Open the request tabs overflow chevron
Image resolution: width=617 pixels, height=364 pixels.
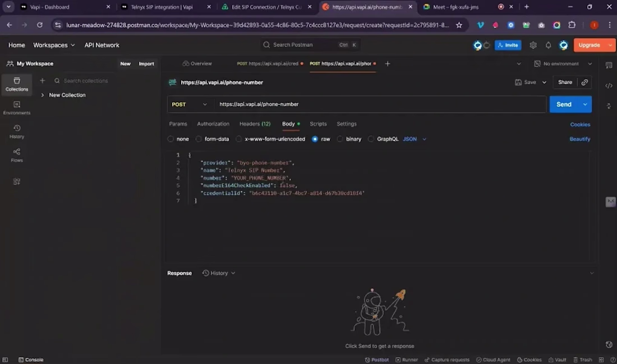(x=519, y=64)
